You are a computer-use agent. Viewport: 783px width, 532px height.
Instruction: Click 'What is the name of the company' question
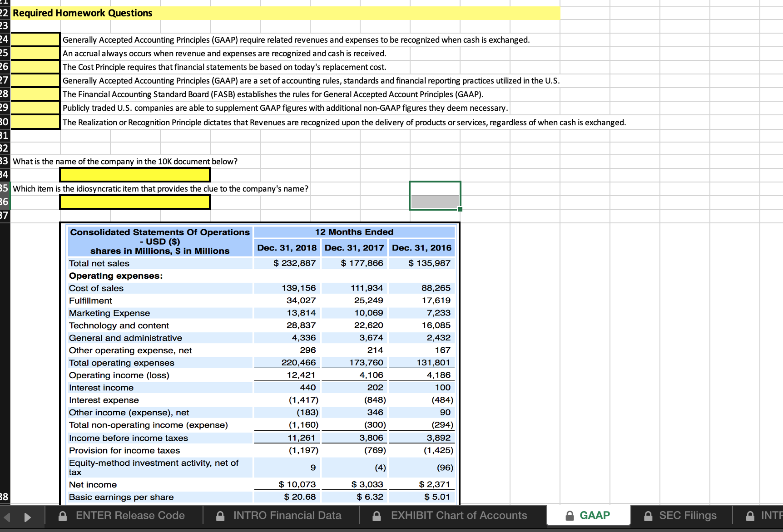click(x=125, y=162)
